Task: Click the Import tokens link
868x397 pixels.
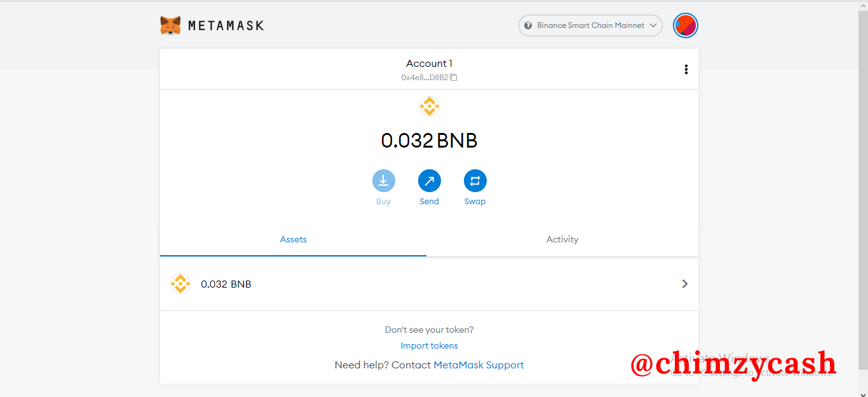Action: tap(429, 346)
